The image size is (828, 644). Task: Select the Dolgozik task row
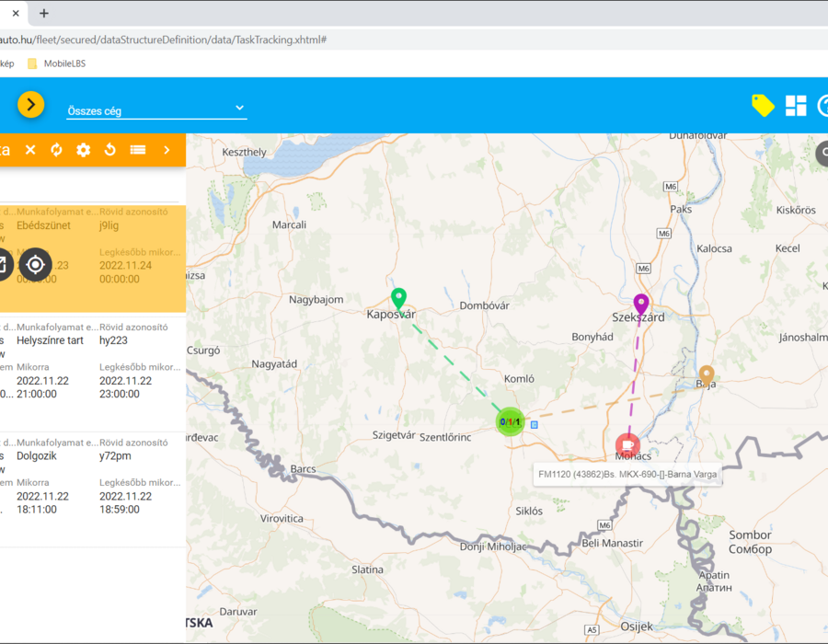(93, 489)
